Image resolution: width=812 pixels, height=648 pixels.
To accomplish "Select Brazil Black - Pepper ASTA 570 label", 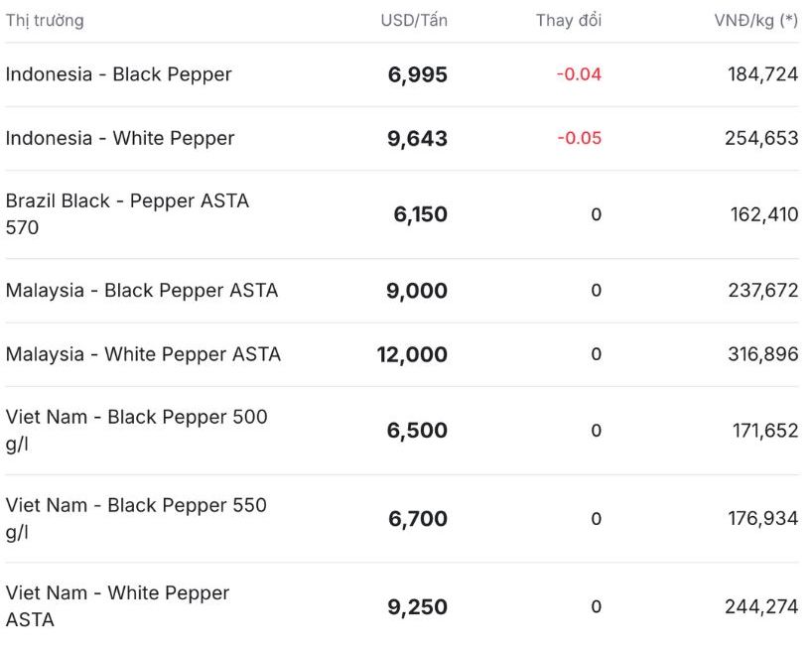I will click(x=127, y=213).
